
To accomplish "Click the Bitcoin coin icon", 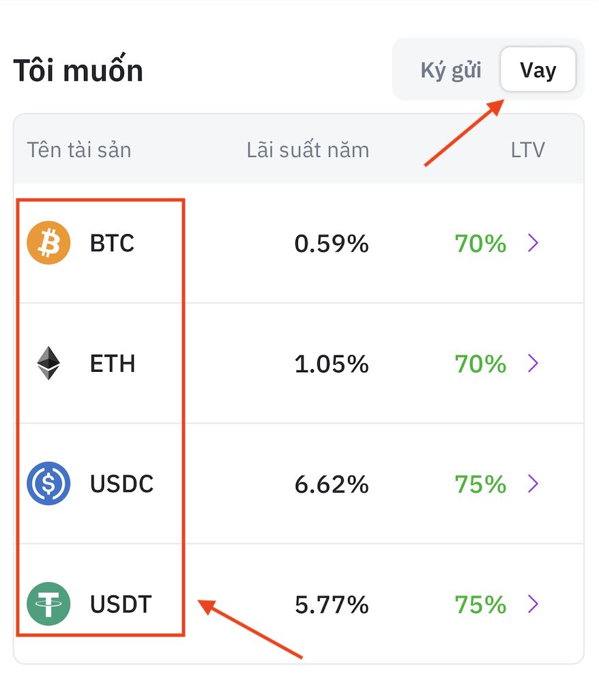I will pos(48,243).
